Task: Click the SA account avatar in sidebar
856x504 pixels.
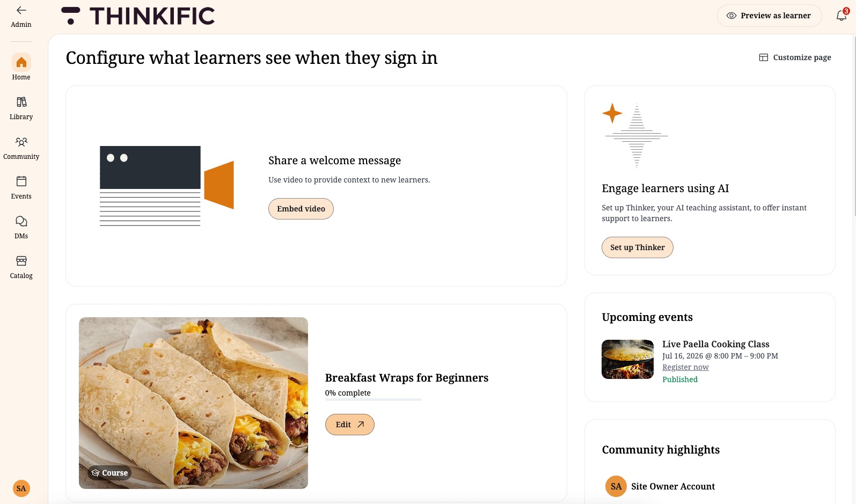Action: (x=21, y=488)
